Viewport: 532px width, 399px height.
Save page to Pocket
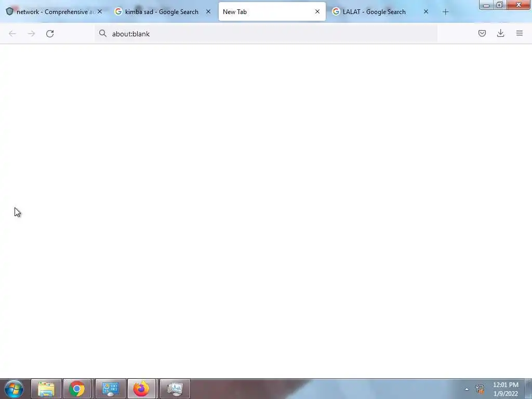(x=482, y=33)
